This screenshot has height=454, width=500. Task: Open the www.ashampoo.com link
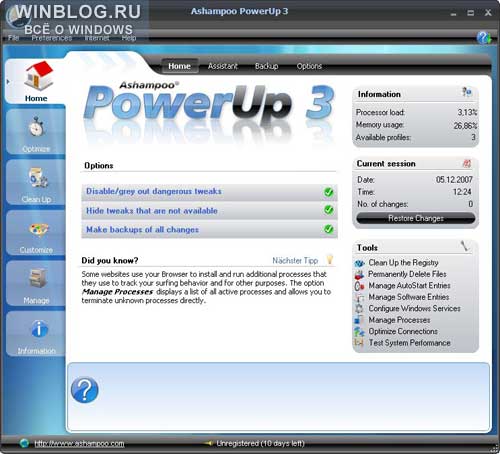point(79,443)
